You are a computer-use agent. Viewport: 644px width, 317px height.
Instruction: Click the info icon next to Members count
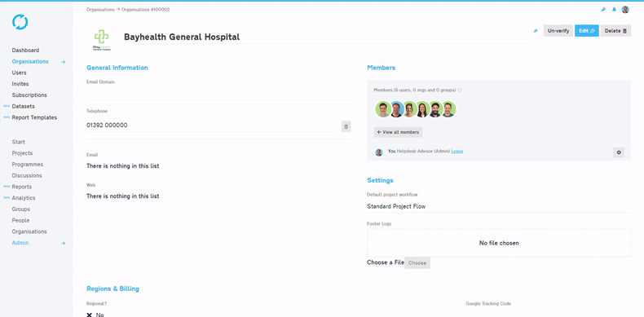pos(460,90)
